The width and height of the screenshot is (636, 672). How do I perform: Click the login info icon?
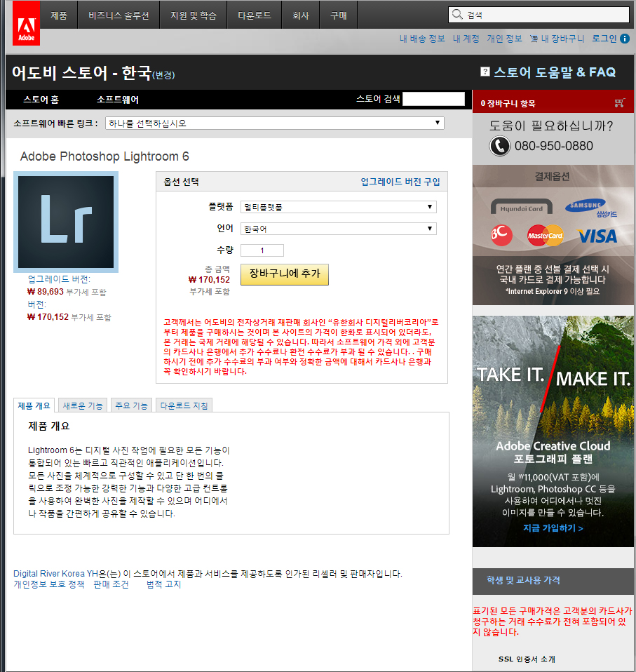[625, 39]
